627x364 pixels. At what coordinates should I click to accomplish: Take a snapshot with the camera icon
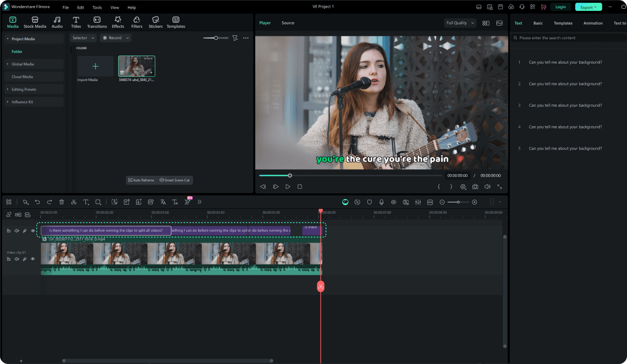pos(475,187)
